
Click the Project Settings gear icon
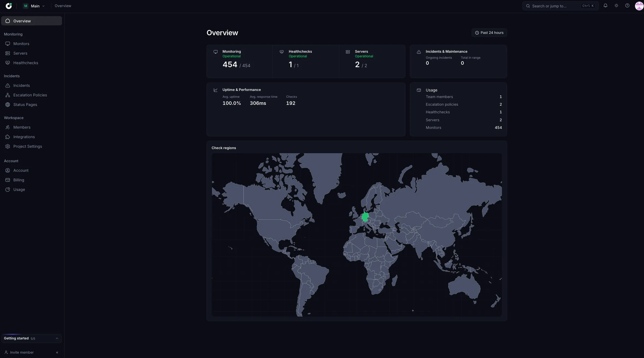pos(8,146)
